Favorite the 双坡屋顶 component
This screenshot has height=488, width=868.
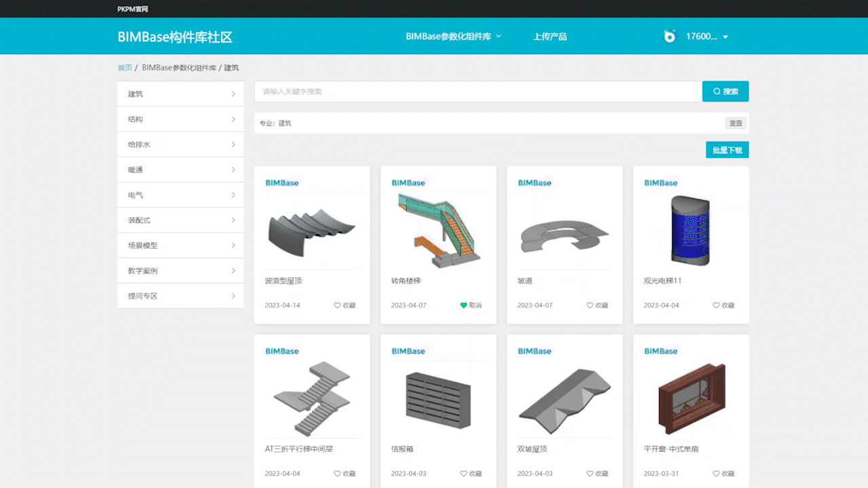point(597,474)
